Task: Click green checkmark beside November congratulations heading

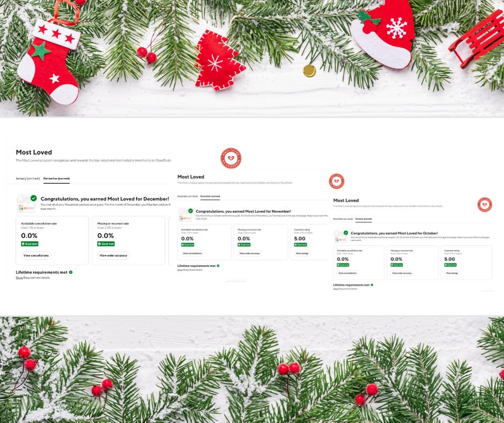Action: 190,210
